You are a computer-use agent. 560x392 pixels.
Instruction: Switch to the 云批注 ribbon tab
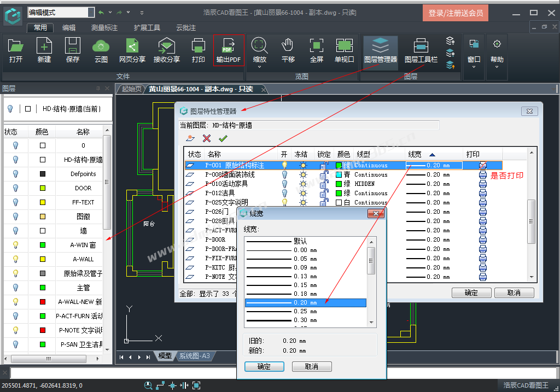click(x=186, y=28)
